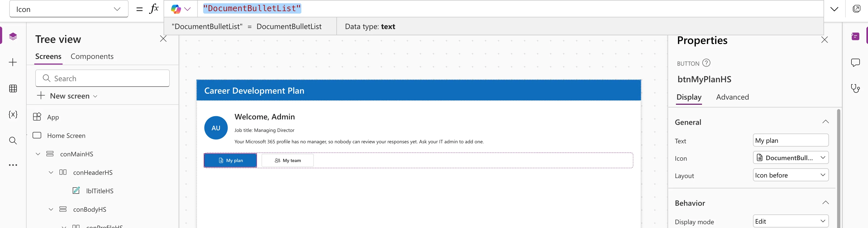Open the New screen dropdown
The height and width of the screenshot is (228, 868).
coord(67,96)
